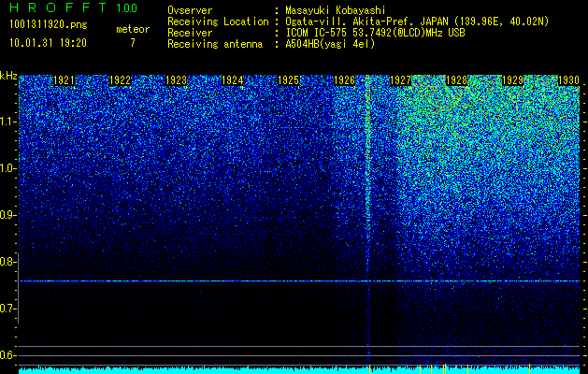Click the 1925 time marker label
588x374 pixels.
pos(288,80)
